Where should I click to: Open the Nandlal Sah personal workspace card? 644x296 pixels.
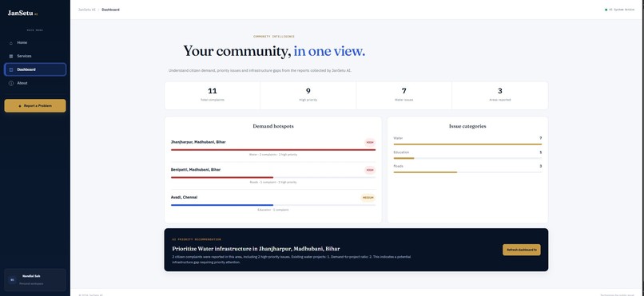coord(35,279)
